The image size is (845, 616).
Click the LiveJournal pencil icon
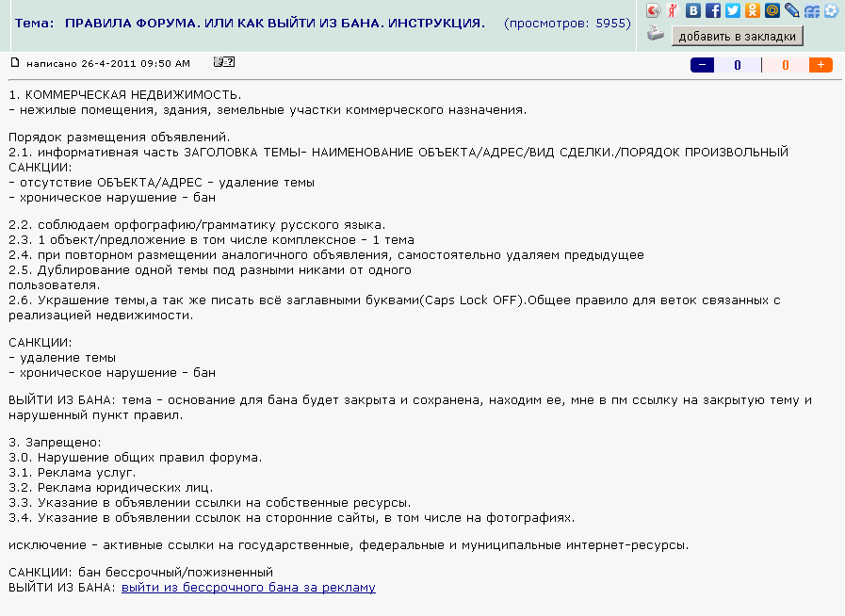point(791,11)
